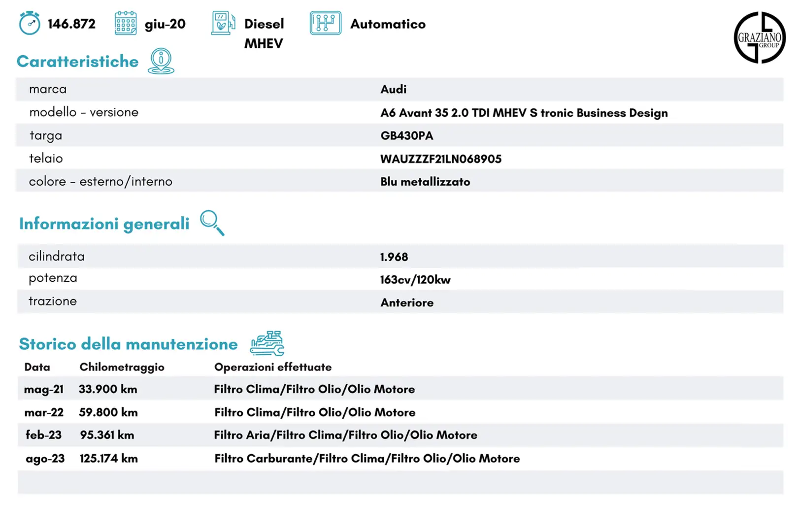Click the modello - versione label

84,112
